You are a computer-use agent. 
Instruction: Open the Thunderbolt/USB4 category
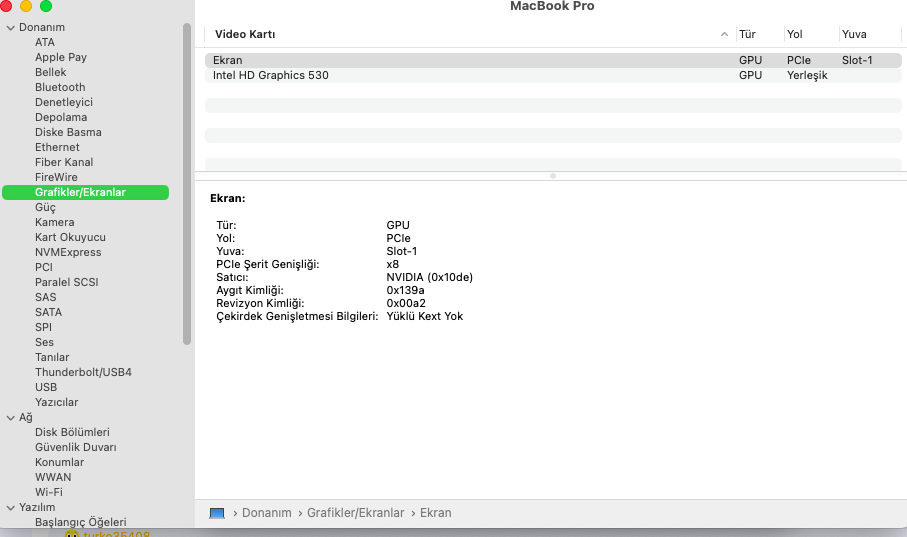83,372
